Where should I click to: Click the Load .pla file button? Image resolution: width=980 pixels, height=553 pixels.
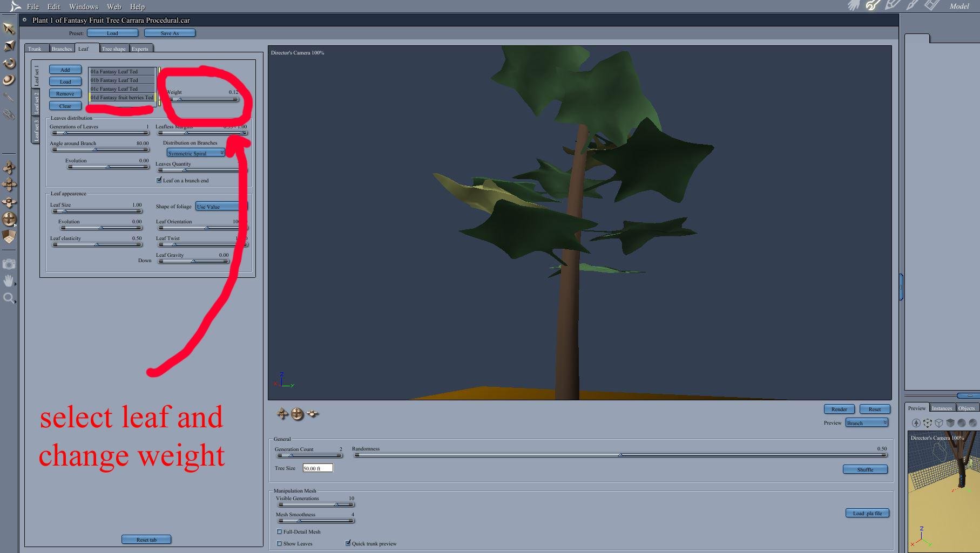(867, 514)
